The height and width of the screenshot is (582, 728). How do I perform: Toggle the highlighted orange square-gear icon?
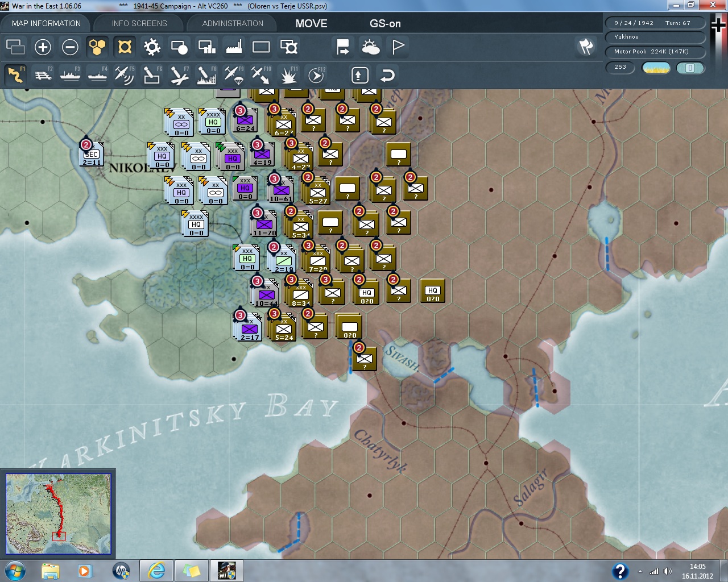(x=125, y=47)
